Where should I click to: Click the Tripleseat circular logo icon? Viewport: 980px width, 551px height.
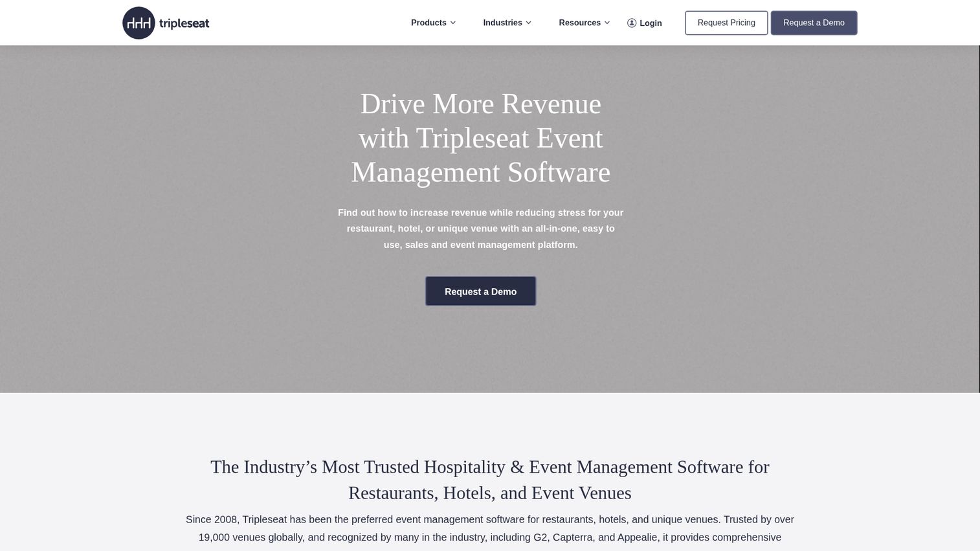(139, 23)
